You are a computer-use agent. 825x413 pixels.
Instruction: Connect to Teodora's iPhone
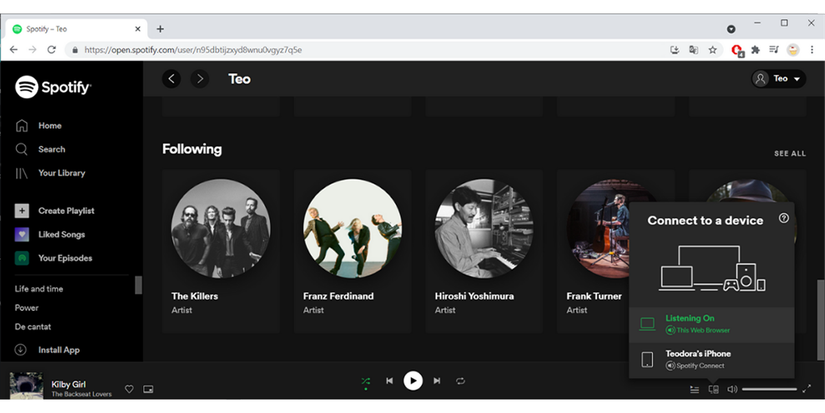[711, 359]
